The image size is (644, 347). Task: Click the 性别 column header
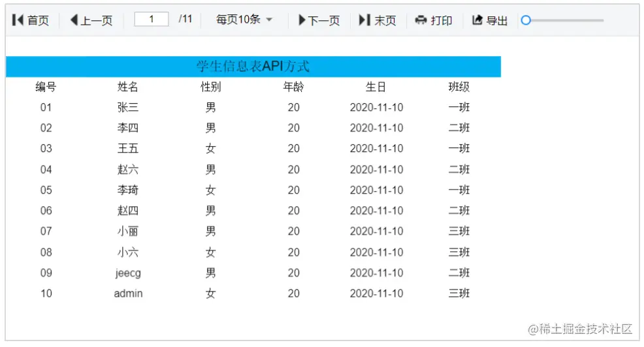211,87
